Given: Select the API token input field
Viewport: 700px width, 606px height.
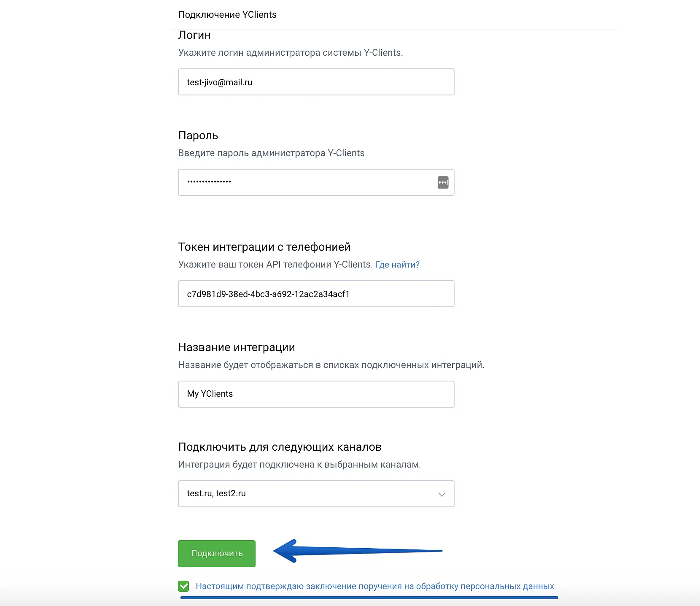Looking at the screenshot, I should pyautogui.click(x=316, y=294).
